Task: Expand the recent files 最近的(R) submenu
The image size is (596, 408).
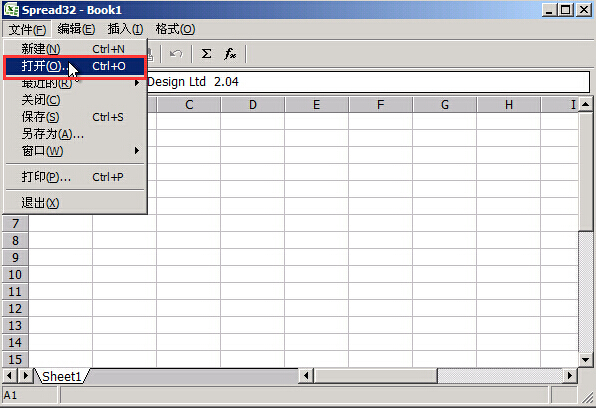Action: 75,83
